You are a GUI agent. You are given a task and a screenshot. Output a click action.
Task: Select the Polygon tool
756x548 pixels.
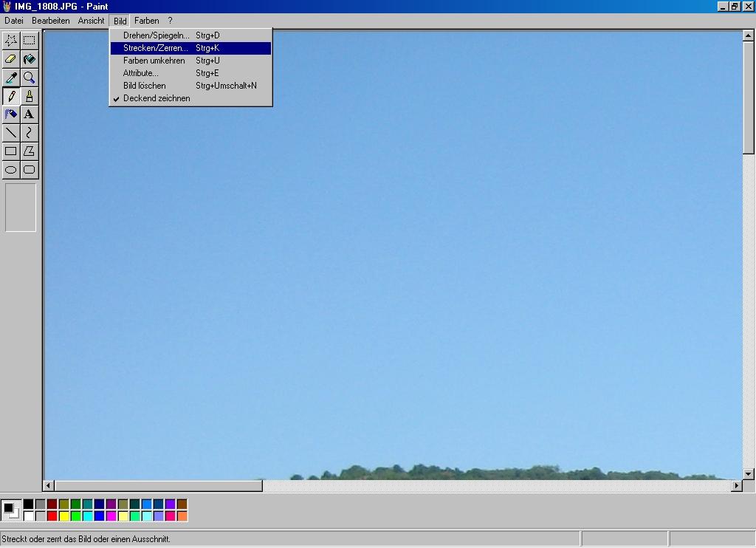[x=29, y=151]
